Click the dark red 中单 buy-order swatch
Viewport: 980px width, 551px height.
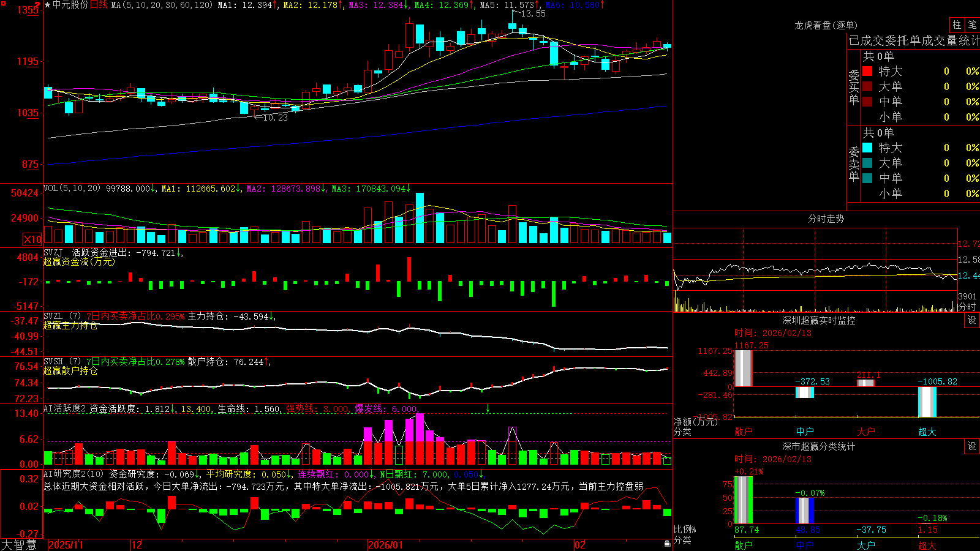867,102
